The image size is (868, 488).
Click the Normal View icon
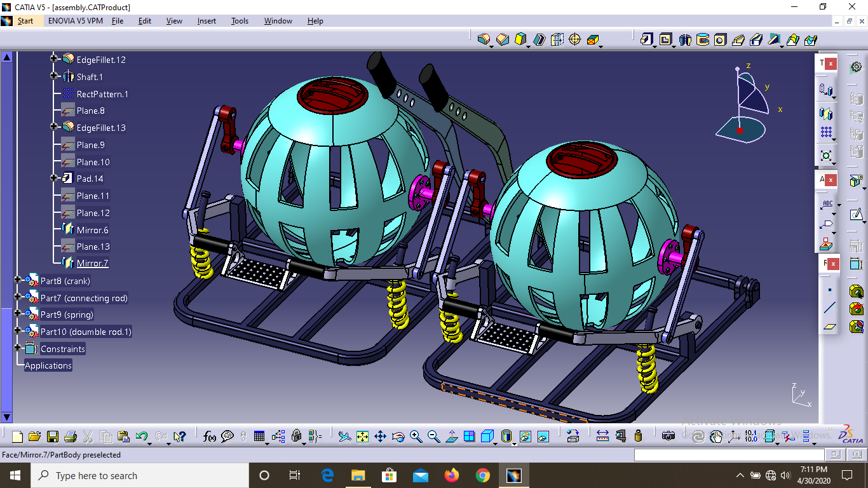pos(451,437)
